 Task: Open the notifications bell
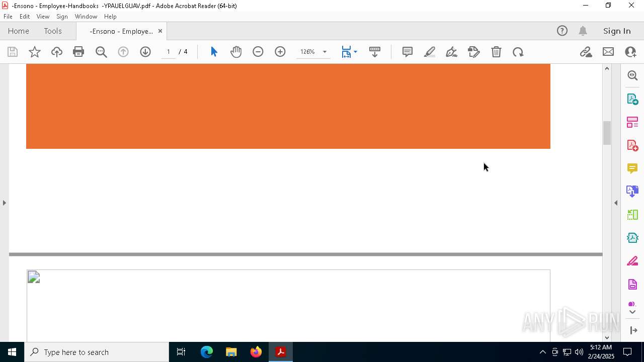coord(583,31)
